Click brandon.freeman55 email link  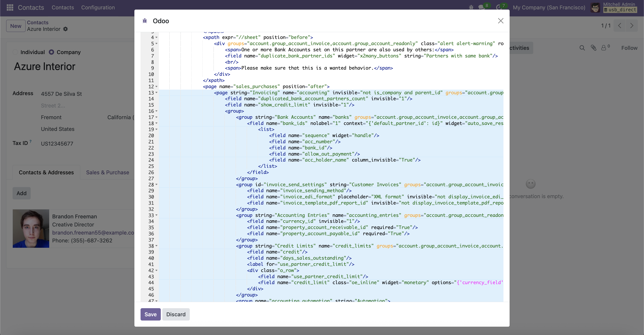click(x=93, y=233)
